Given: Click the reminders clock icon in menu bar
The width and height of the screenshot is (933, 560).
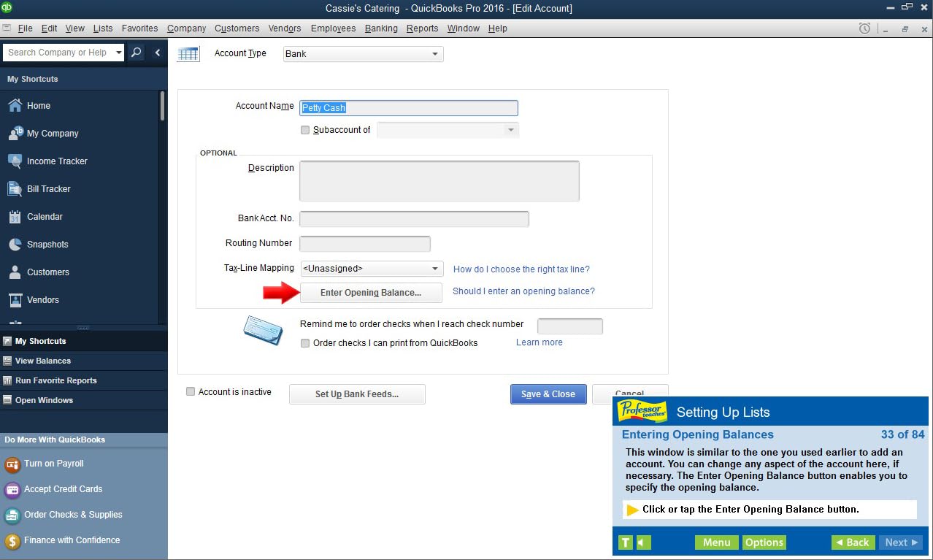Looking at the screenshot, I should [x=864, y=28].
